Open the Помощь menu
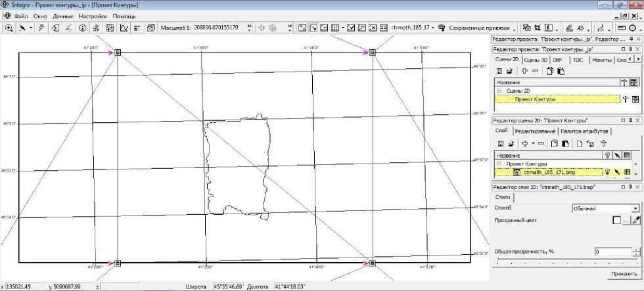The width and height of the screenshot is (644, 291). pyautogui.click(x=124, y=16)
